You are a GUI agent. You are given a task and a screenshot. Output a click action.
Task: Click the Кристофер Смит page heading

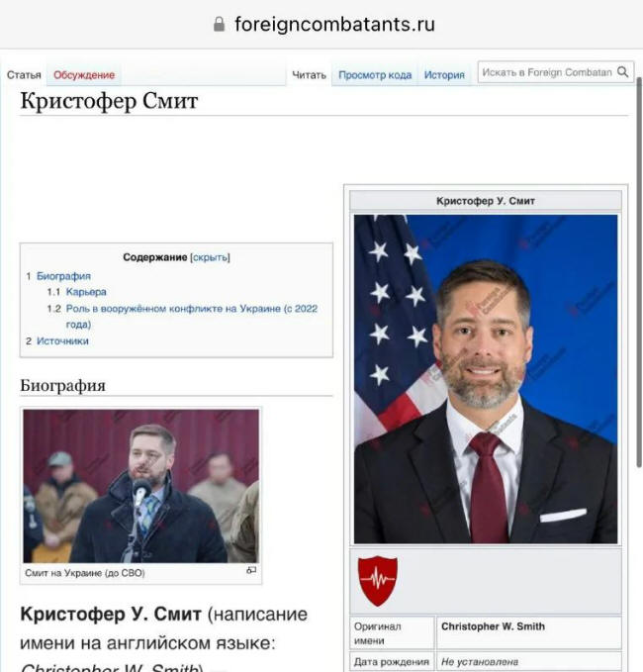[x=109, y=101]
